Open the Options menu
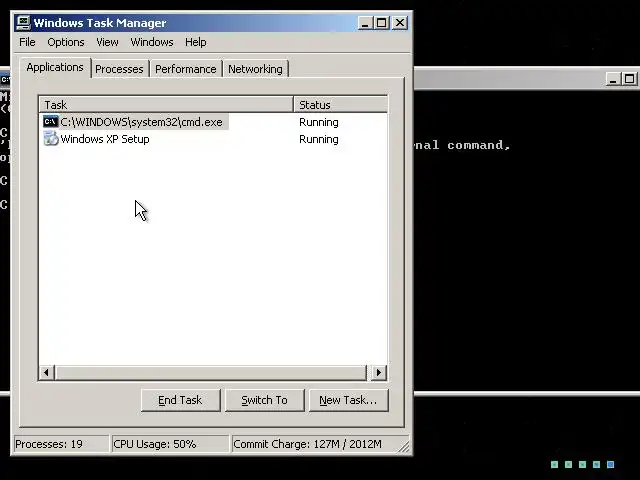The image size is (640, 480). (66, 42)
